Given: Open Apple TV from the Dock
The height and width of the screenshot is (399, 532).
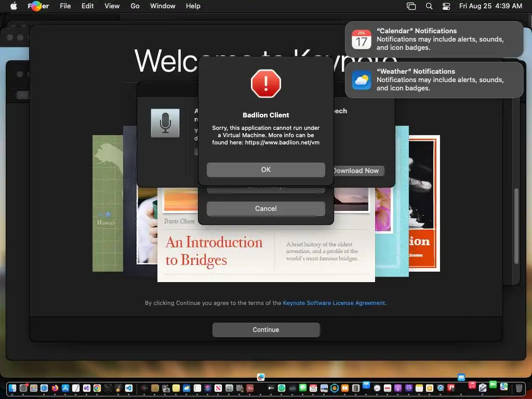Looking at the screenshot, I should click(x=271, y=388).
